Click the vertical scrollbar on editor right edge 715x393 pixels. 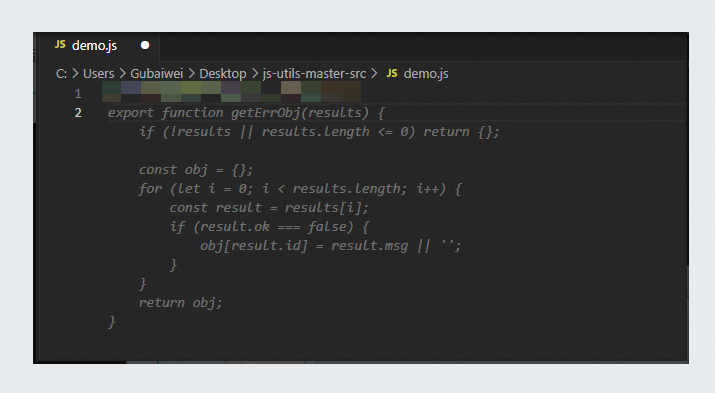(x=688, y=313)
